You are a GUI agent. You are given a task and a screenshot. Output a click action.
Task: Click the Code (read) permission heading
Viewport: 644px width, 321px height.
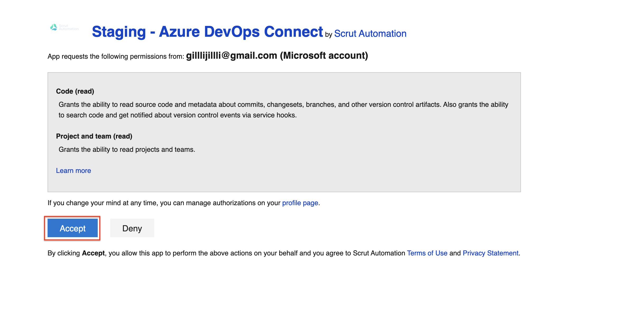[x=75, y=91]
